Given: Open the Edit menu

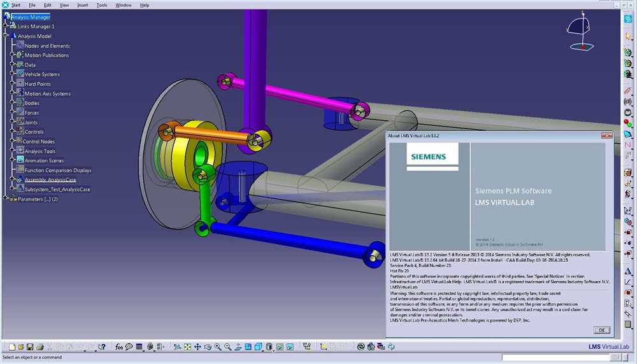Looking at the screenshot, I should [x=48, y=5].
